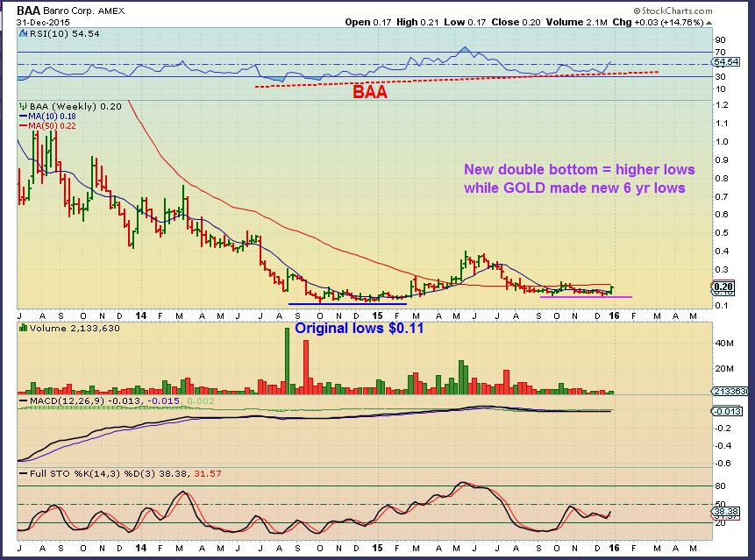The image size is (755, 560).
Task: Click the 2133630 volume tag on right axis
Action: [731, 392]
